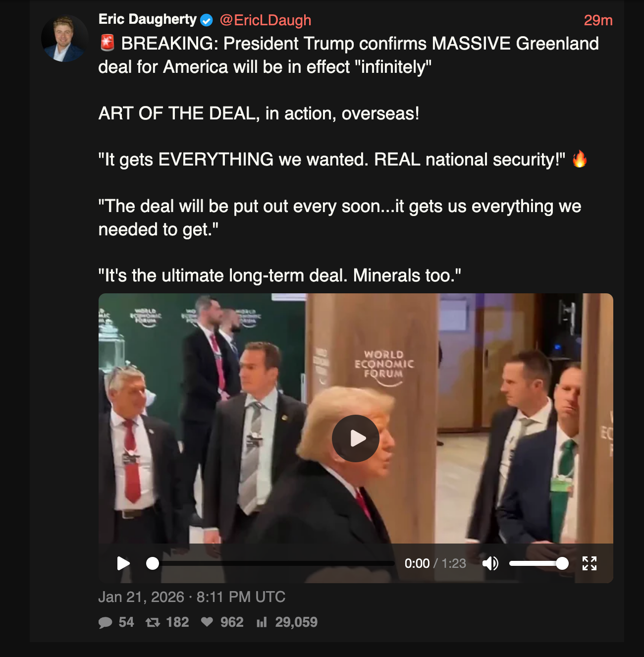The height and width of the screenshot is (657, 644).
Task: Open the views bar chart icon
Action: [x=262, y=622]
